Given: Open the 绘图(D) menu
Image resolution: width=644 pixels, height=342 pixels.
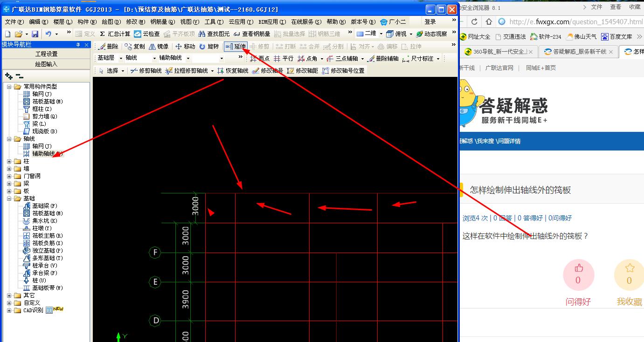Looking at the screenshot, I should [x=111, y=22].
